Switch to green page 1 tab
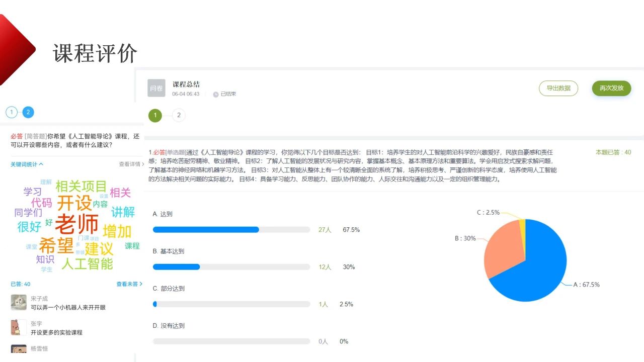 (155, 116)
